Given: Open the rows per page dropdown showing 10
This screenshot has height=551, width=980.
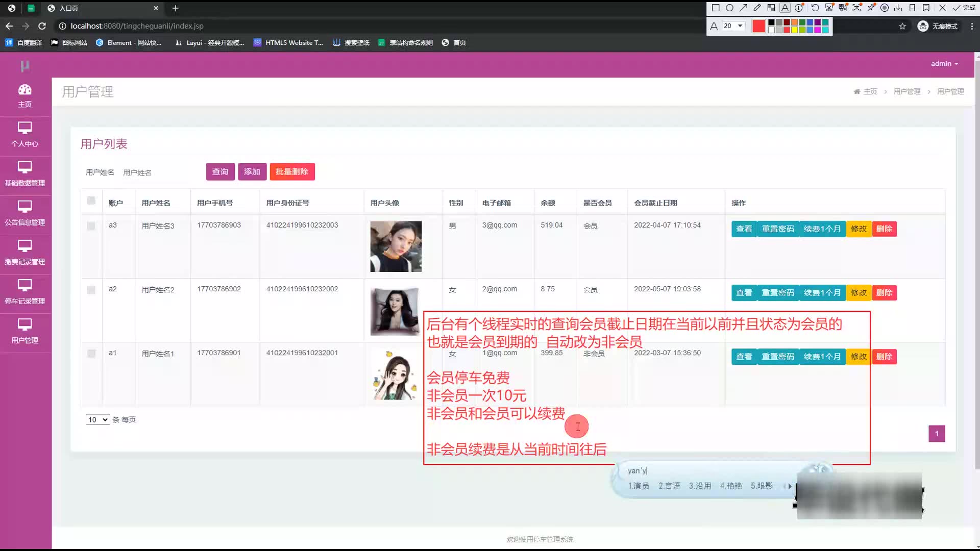Looking at the screenshot, I should click(x=97, y=419).
